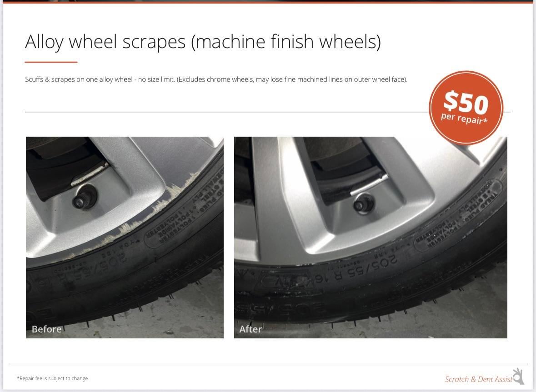Image resolution: width=536 pixels, height=392 pixels.
Task: Click the scuffs & scrapes description text
Action: pyautogui.click(x=216, y=79)
